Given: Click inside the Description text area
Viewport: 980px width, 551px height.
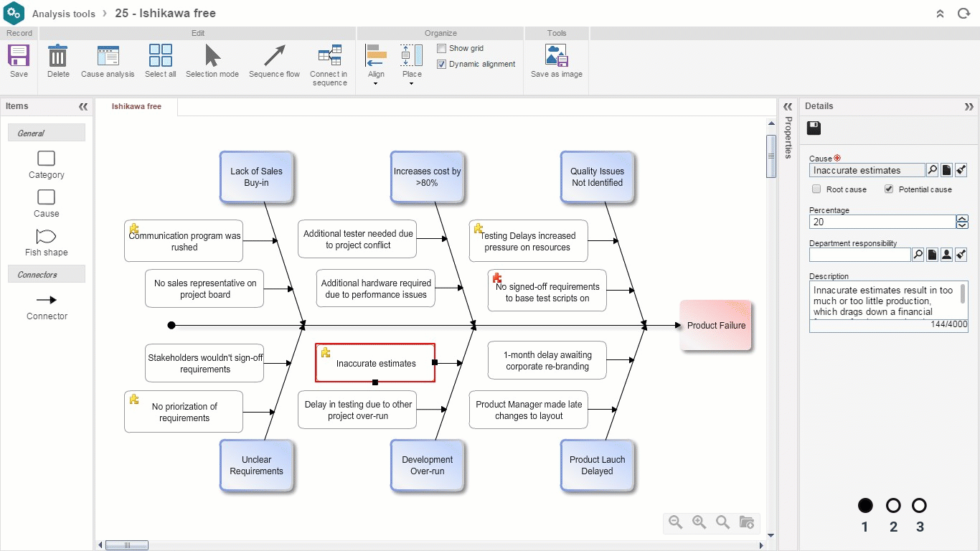Looking at the screenshot, I should coord(884,301).
